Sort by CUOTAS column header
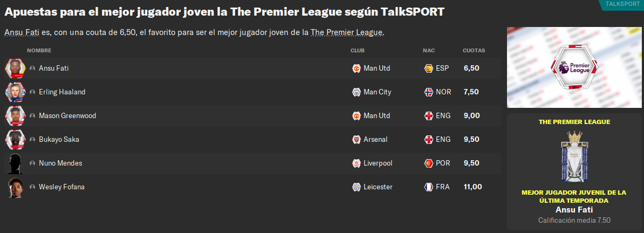Screen dimensions: 644x233 [x=474, y=51]
